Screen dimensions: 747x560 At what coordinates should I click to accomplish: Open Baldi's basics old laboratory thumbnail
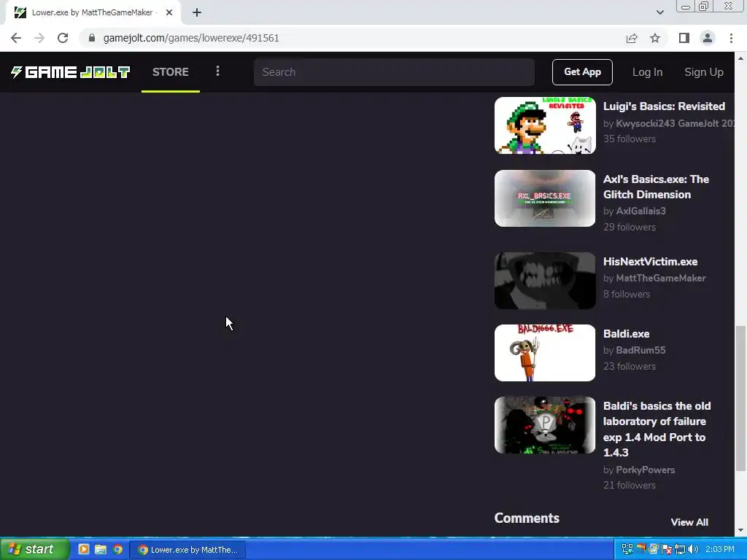[545, 425]
